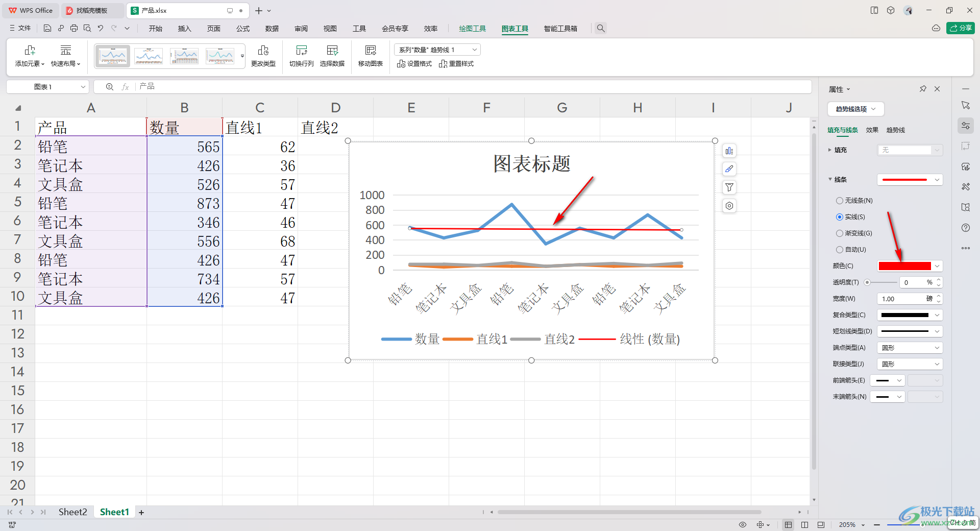Click the Move Chart icon

point(370,51)
